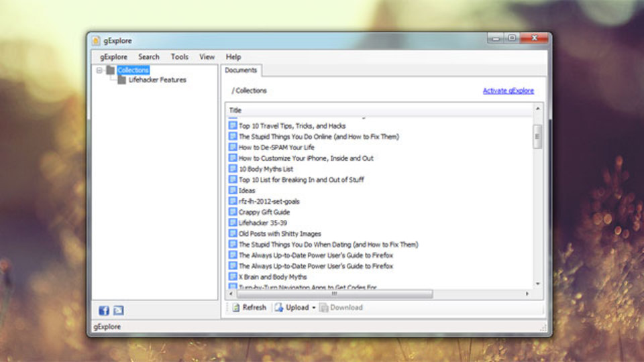Click document icon beside Crappy Gift Guide
The height and width of the screenshot is (362, 644).
233,212
